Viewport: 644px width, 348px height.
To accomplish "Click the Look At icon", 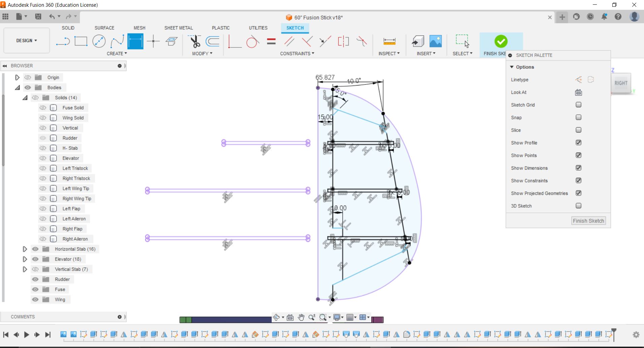I will point(578,92).
